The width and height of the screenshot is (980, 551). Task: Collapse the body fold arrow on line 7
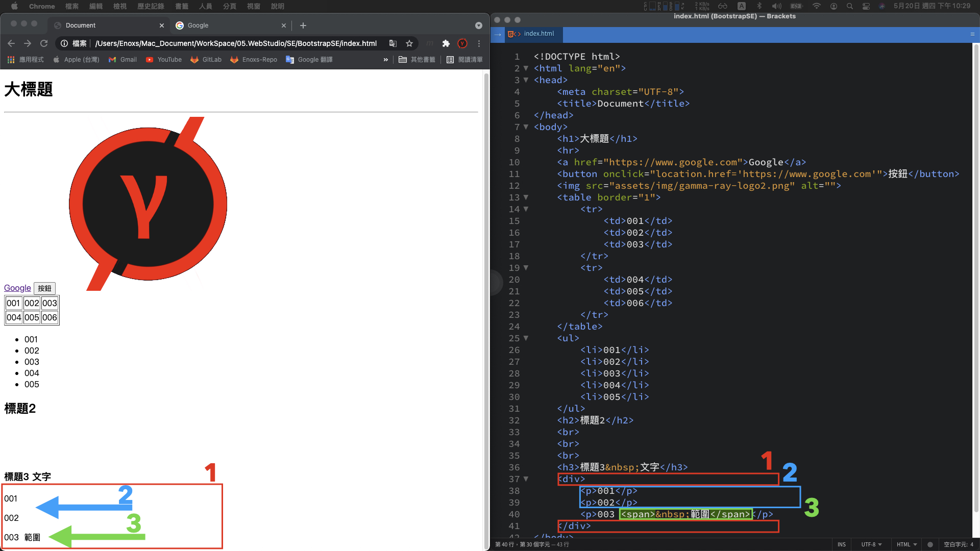pyautogui.click(x=526, y=127)
